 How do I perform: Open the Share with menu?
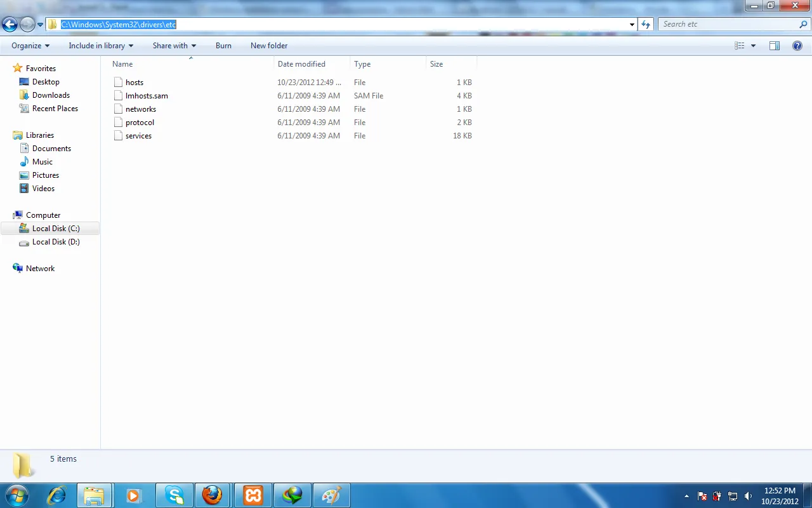coord(174,46)
